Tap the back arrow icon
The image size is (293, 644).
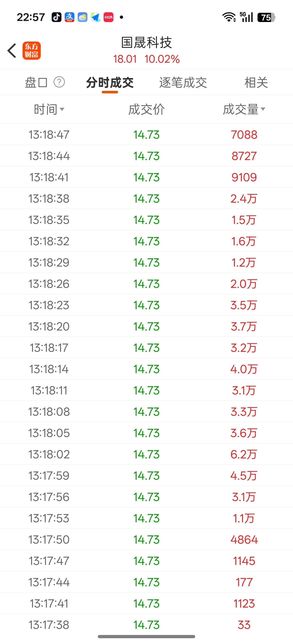(12, 51)
